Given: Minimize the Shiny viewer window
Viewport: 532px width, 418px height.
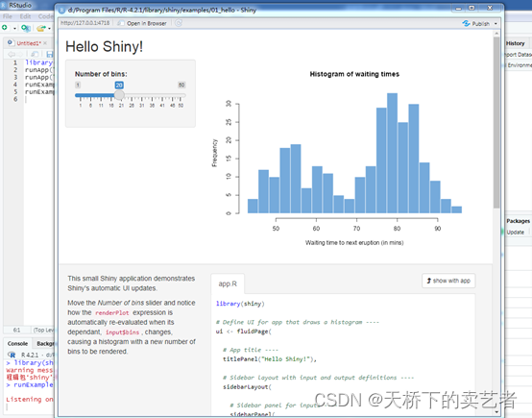Looking at the screenshot, I should coord(458,8).
